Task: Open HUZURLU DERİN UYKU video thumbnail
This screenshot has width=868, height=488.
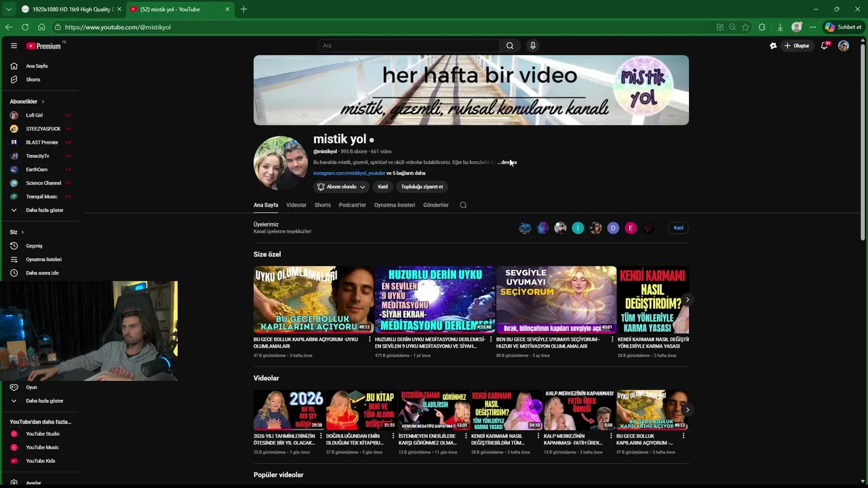Action: pyautogui.click(x=435, y=300)
